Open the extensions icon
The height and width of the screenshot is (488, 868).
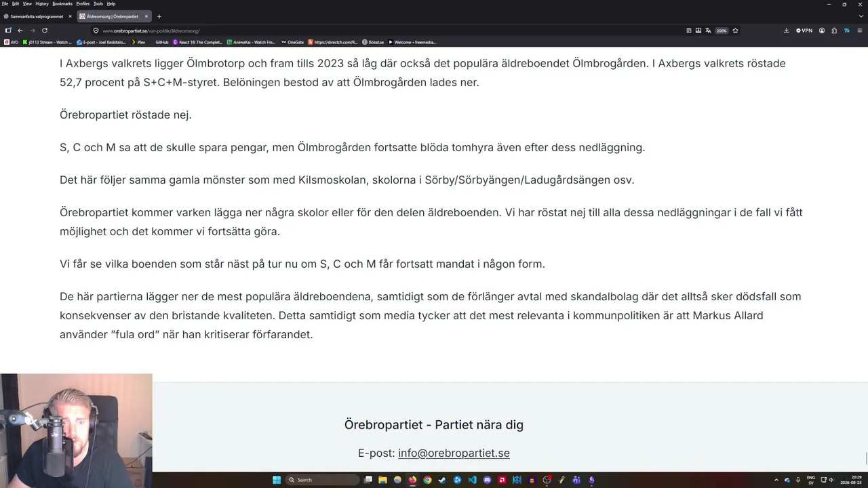tap(834, 30)
